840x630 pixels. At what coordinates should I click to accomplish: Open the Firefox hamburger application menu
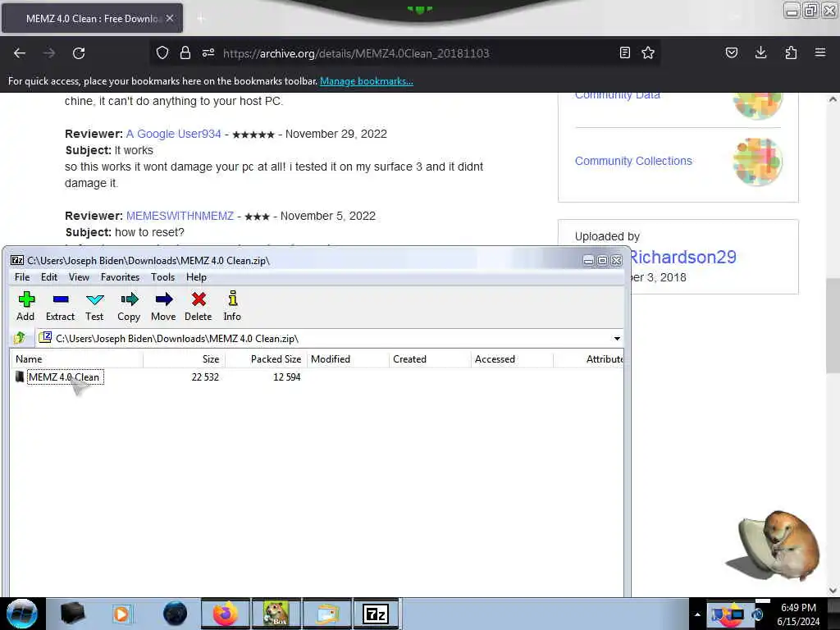click(820, 52)
